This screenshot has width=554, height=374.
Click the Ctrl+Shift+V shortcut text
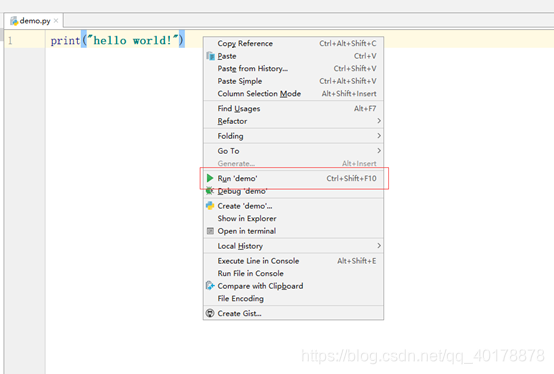pyautogui.click(x=355, y=69)
